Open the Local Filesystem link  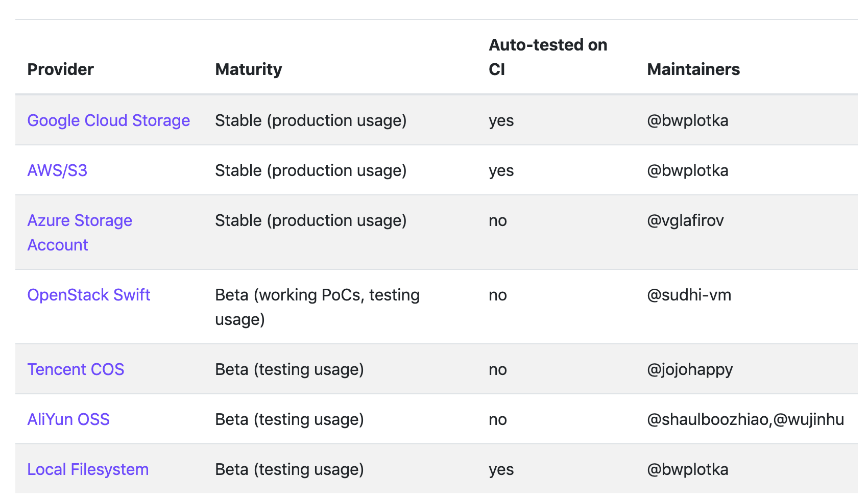[x=88, y=469]
